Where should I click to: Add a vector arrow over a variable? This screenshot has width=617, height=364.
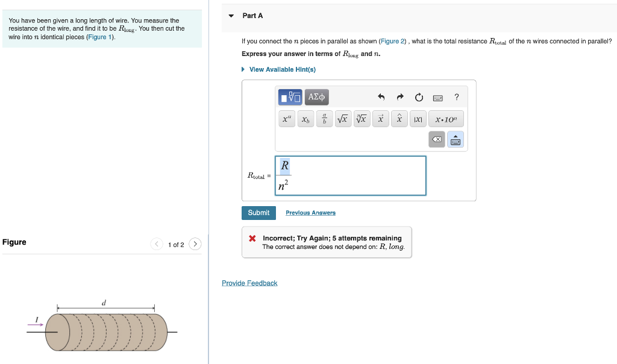point(380,119)
